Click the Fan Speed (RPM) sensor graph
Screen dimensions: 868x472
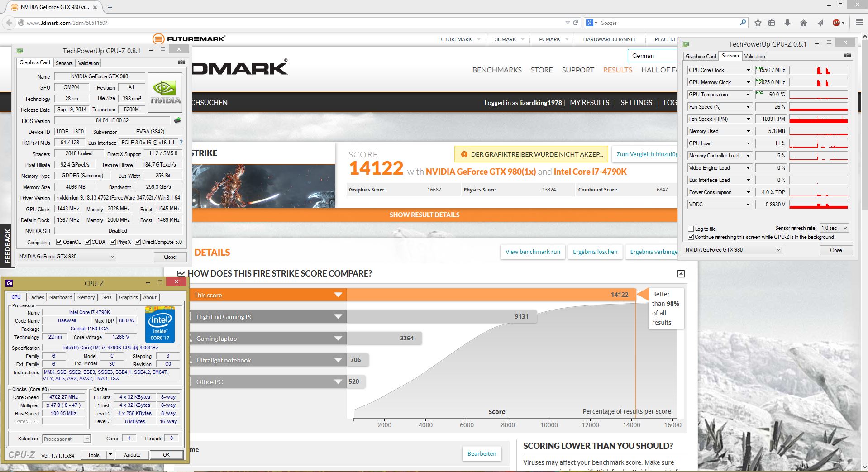[818, 119]
